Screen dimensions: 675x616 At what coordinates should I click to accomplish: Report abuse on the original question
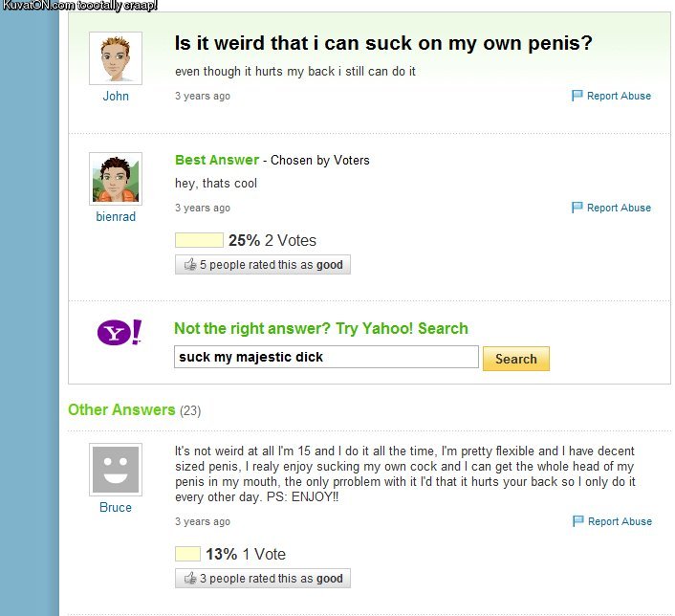[x=619, y=97]
